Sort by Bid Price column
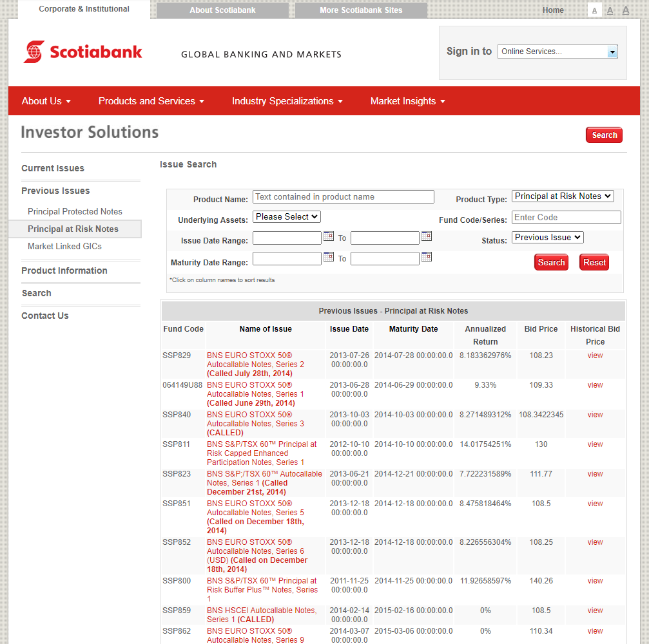This screenshot has width=649, height=644. tap(541, 329)
